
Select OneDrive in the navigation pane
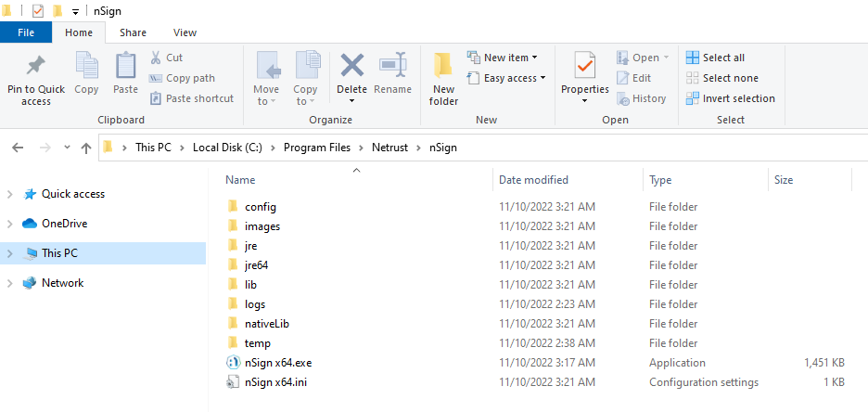click(64, 224)
